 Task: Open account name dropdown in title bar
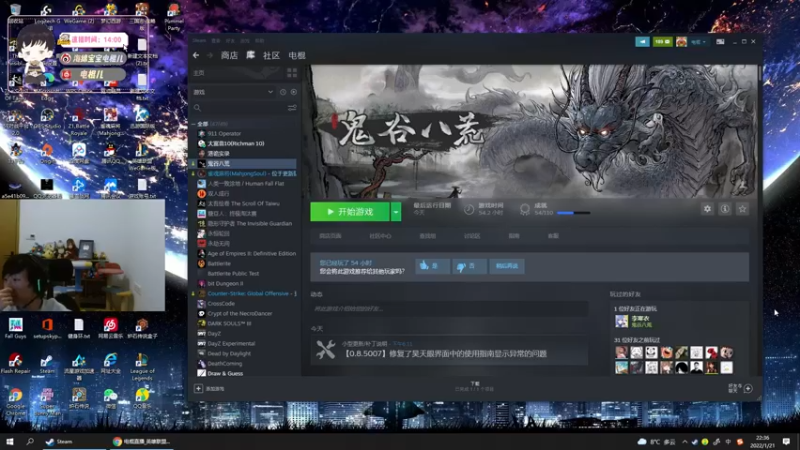(x=698, y=42)
